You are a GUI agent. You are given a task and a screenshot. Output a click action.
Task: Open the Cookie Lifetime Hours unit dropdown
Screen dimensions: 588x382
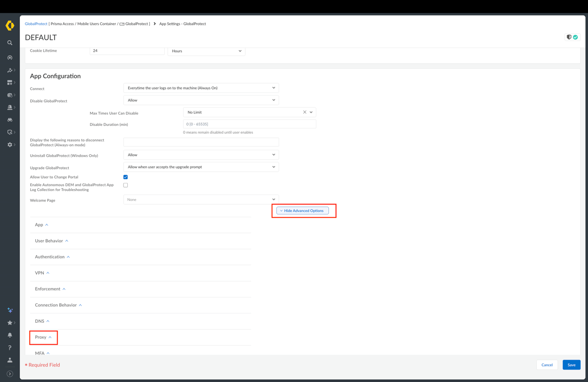pyautogui.click(x=206, y=51)
